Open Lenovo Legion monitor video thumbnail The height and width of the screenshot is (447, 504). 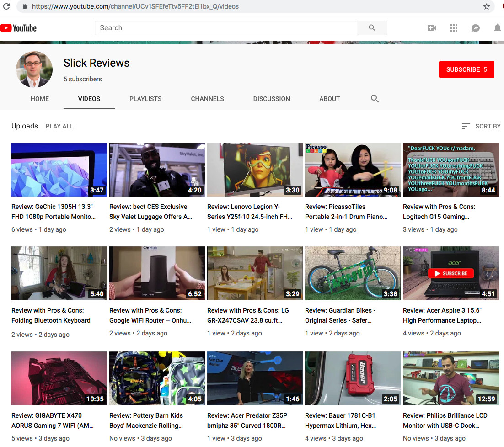(x=255, y=170)
